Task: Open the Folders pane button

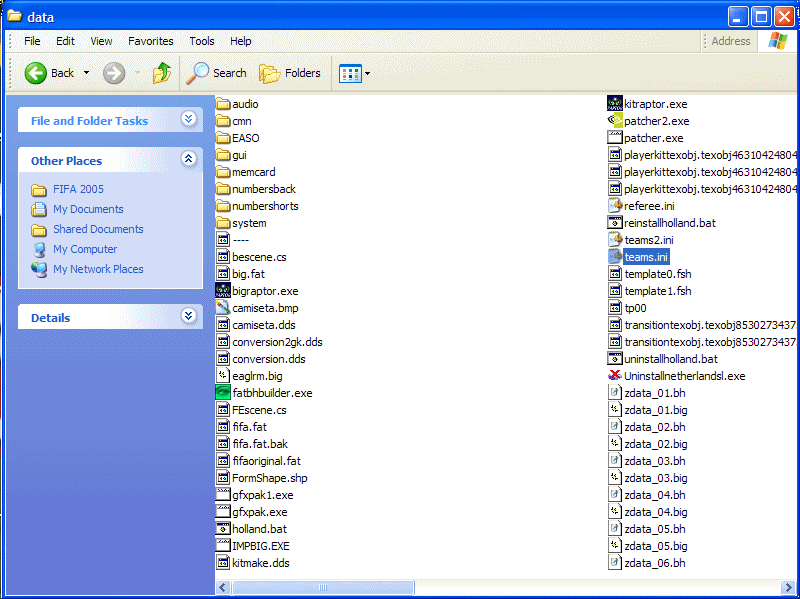Action: click(290, 73)
